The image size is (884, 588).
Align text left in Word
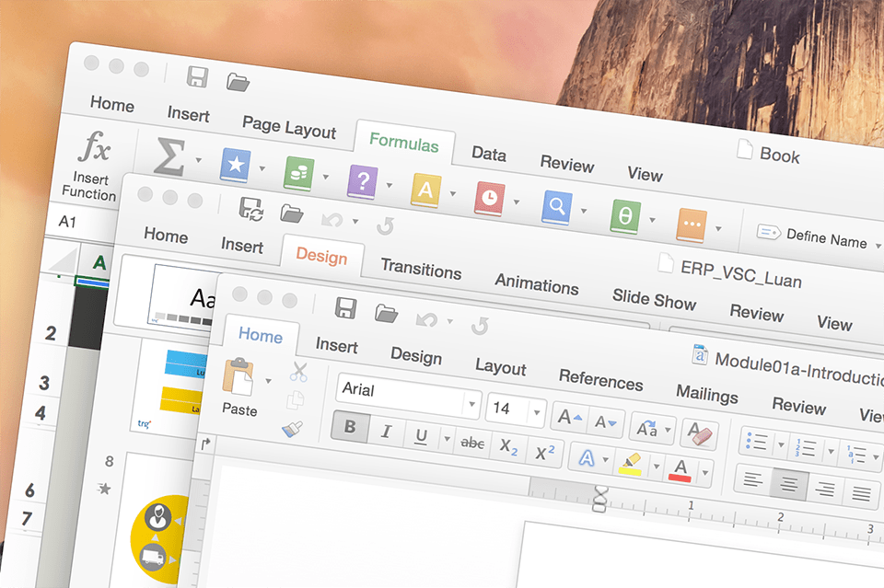pos(752,479)
